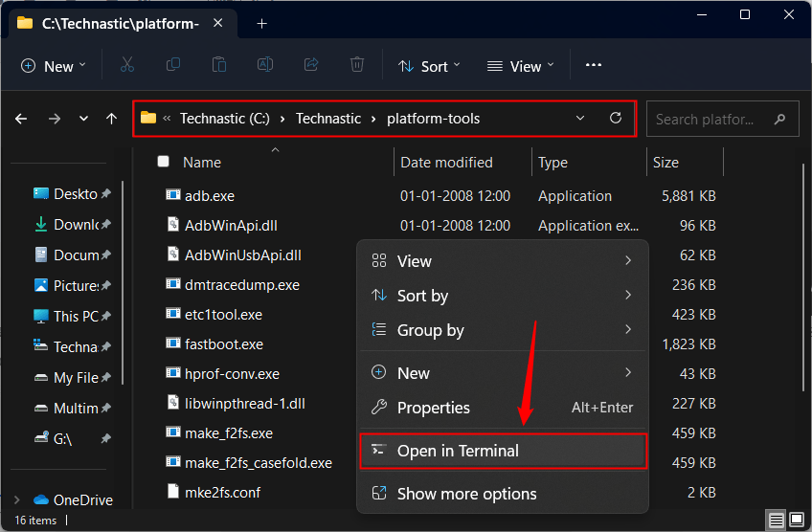Screen dimensions: 812x532
Task: Expand the OneDrive tree node
Action: (x=15, y=499)
